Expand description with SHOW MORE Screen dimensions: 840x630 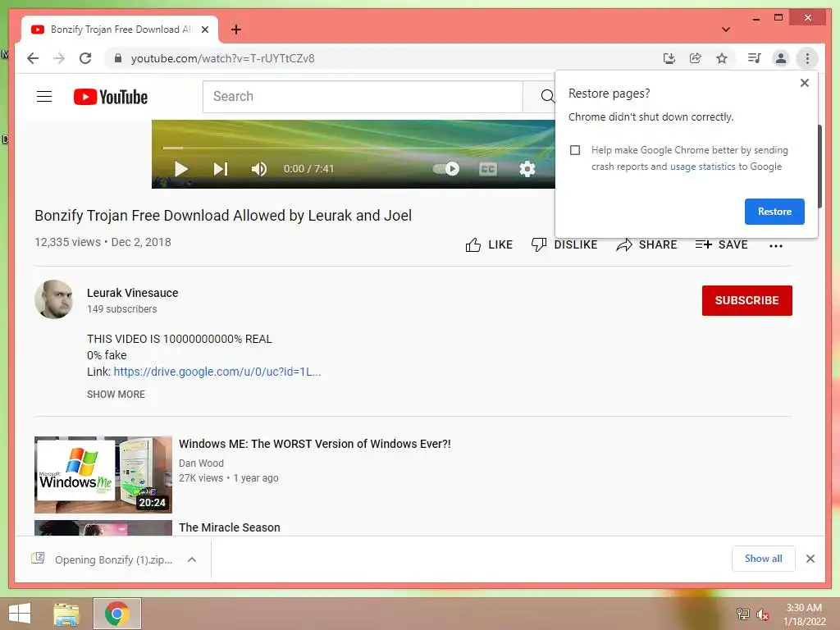[116, 395]
